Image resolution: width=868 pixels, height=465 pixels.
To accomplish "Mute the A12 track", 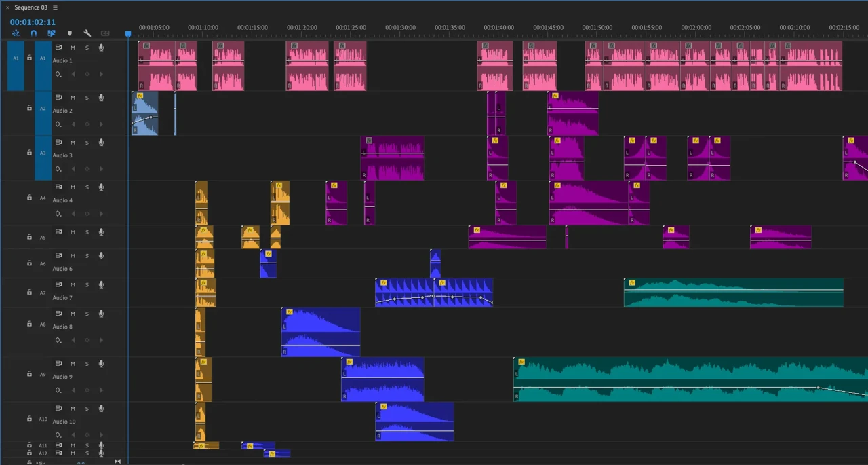I will [73, 453].
